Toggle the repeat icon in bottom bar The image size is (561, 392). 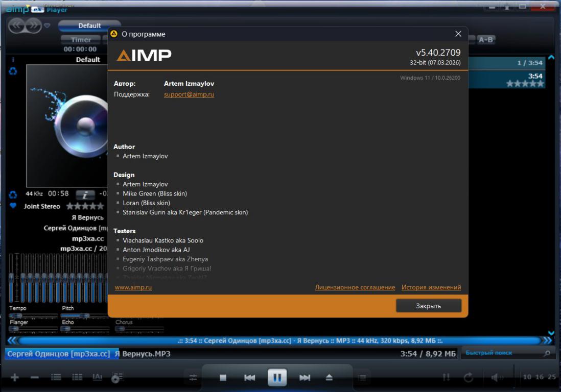pos(468,378)
